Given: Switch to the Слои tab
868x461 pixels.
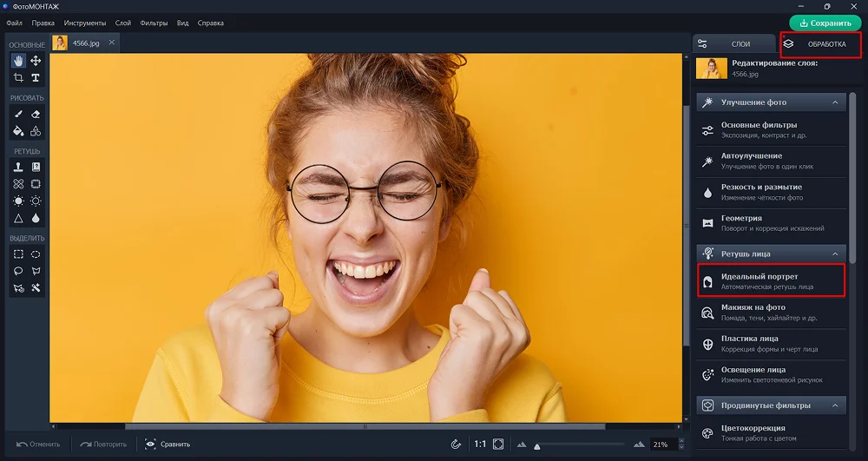Looking at the screenshot, I should point(734,44).
